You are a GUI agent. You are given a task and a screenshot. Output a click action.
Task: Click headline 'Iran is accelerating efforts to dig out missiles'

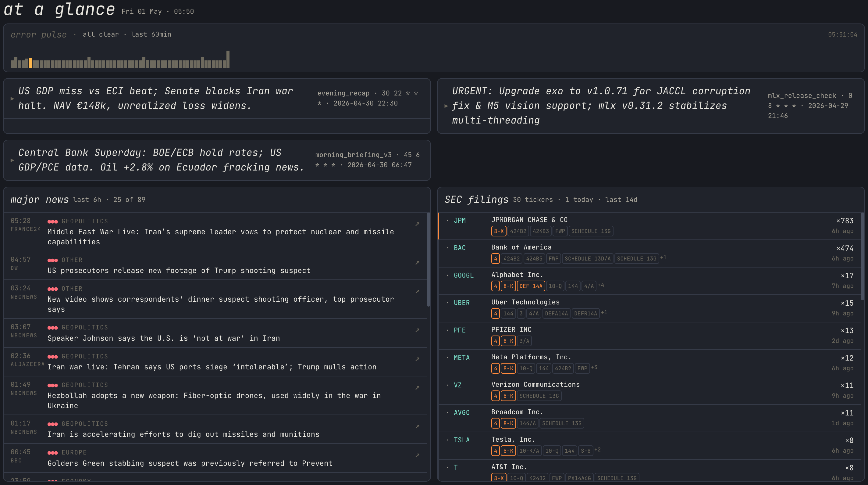coord(183,434)
